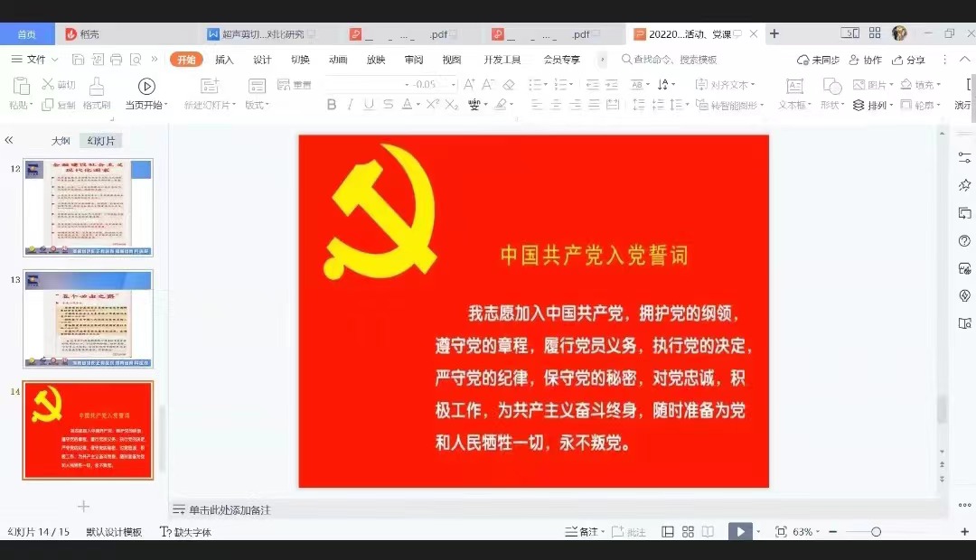This screenshot has width=976, height=560.
Task: Open the font size dropdown
Action: click(454, 85)
